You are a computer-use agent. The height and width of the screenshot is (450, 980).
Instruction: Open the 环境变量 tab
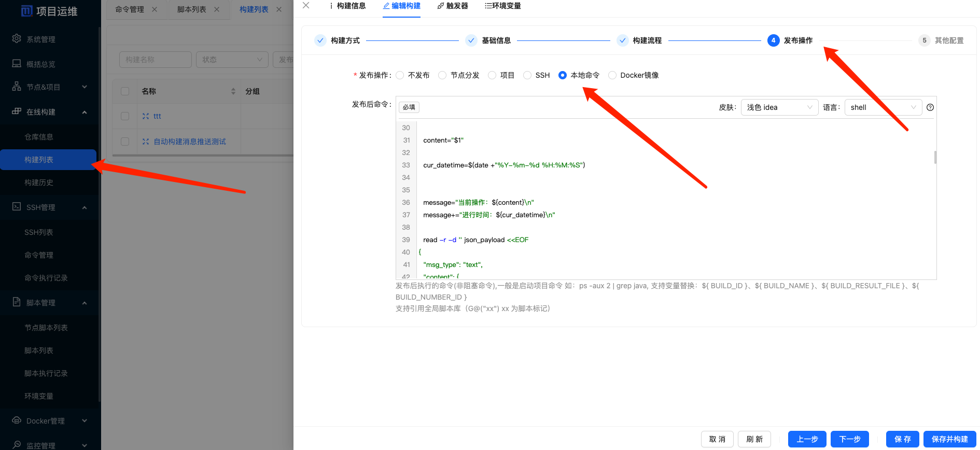[x=502, y=6]
